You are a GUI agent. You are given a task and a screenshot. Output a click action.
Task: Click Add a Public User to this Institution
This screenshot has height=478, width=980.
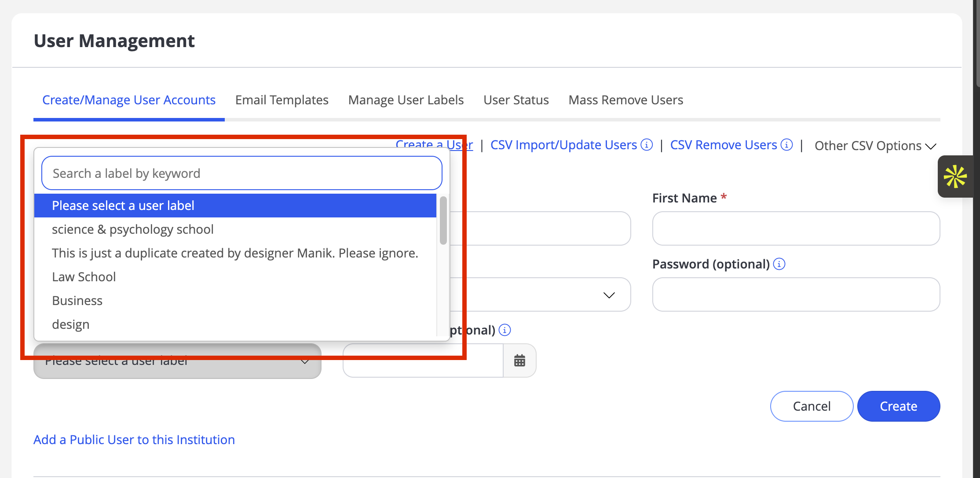(134, 440)
